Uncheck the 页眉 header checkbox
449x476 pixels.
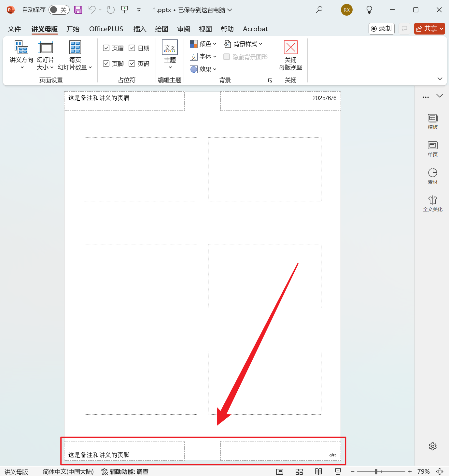[106, 48]
